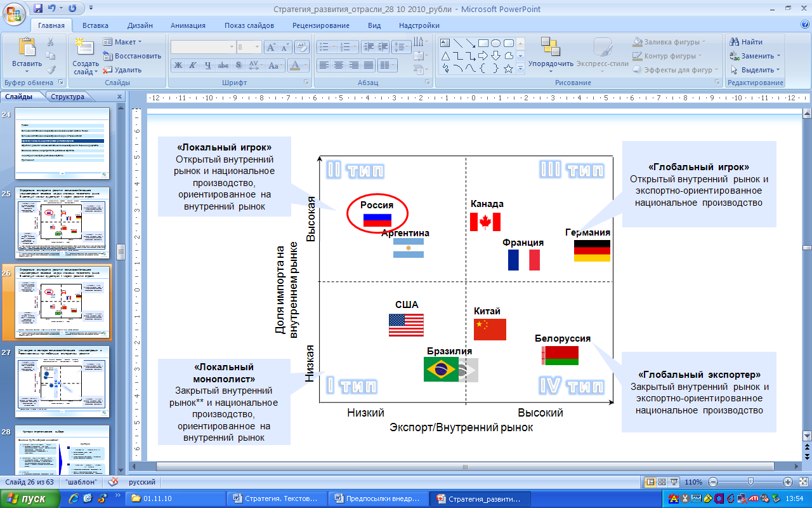This screenshot has width=812, height=508.
Task: Open PowerPoint Help question mark
Action: (804, 25)
